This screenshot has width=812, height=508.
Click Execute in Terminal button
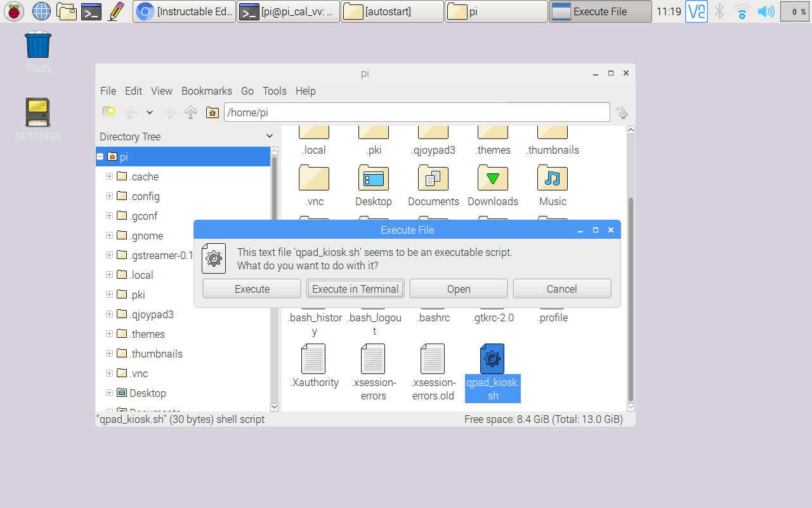click(x=355, y=289)
